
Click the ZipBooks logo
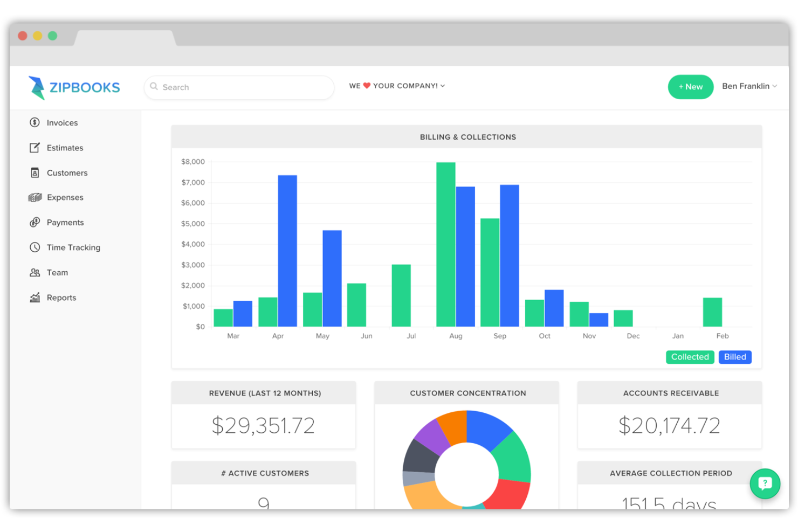tap(74, 87)
